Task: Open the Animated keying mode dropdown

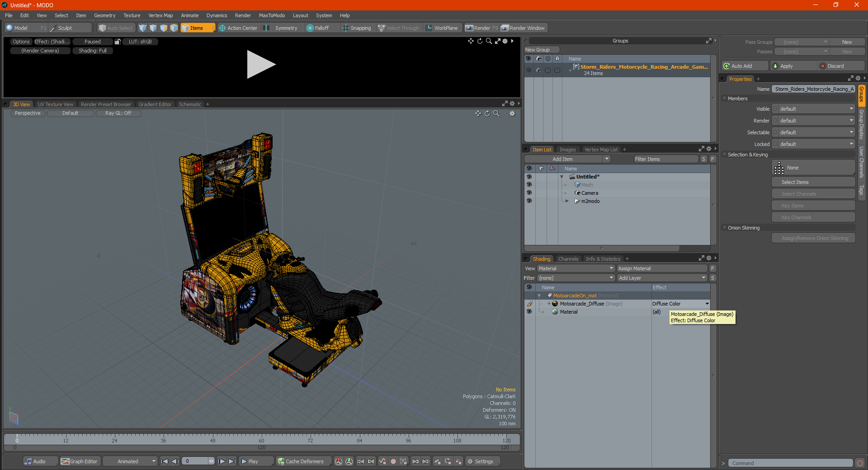Action: (130, 461)
